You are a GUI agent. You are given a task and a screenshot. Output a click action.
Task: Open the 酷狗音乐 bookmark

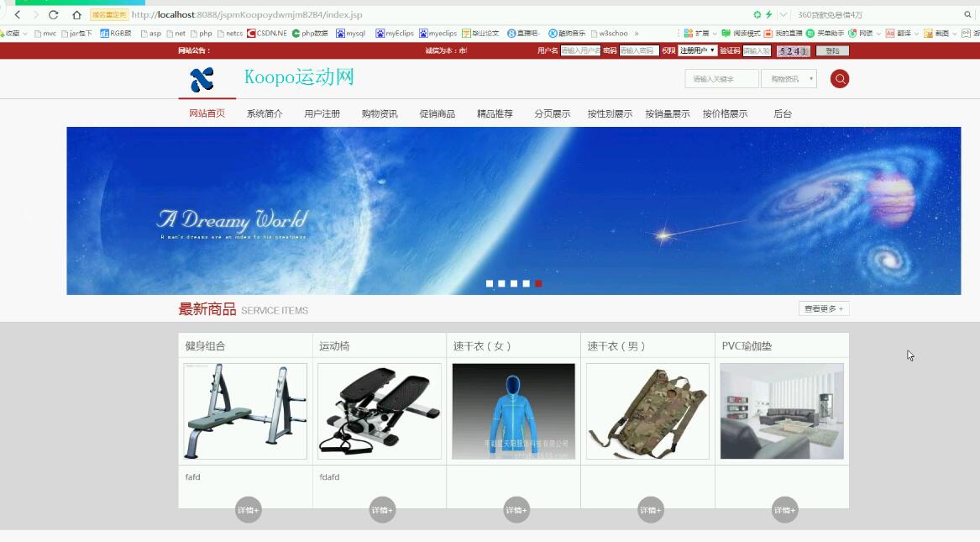[x=567, y=33]
